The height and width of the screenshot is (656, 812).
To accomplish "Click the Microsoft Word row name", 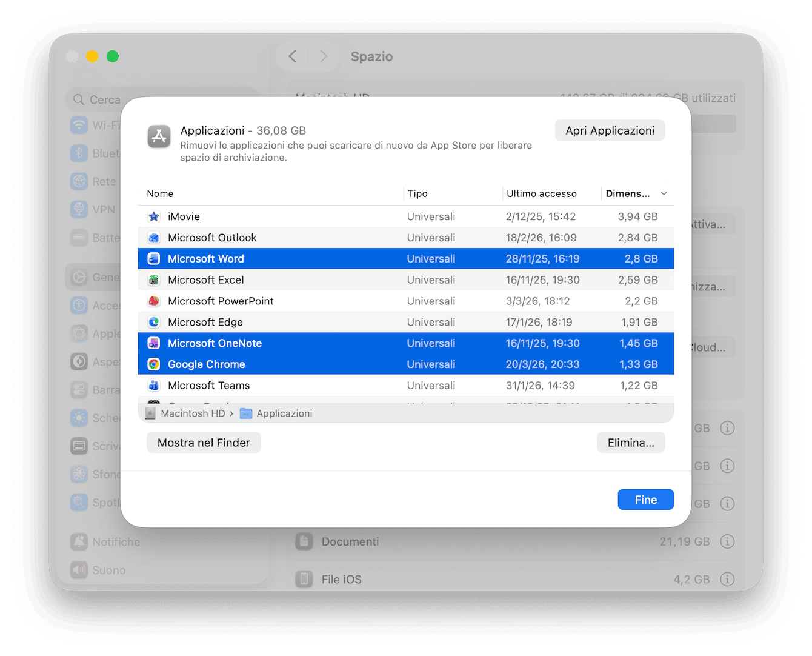I will (x=206, y=259).
